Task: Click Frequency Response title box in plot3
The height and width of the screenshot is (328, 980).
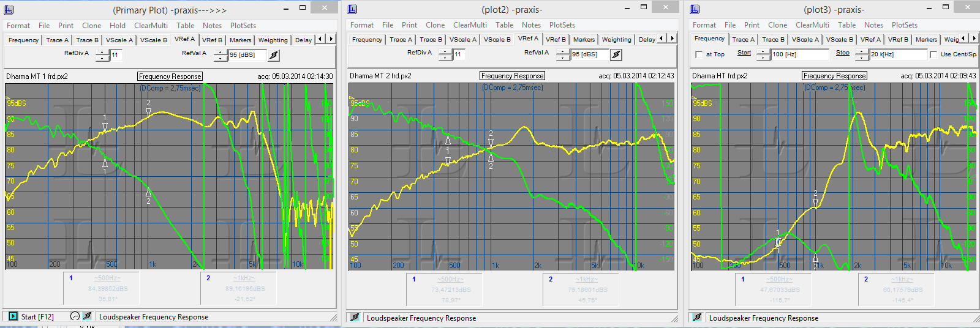Action: [835, 76]
